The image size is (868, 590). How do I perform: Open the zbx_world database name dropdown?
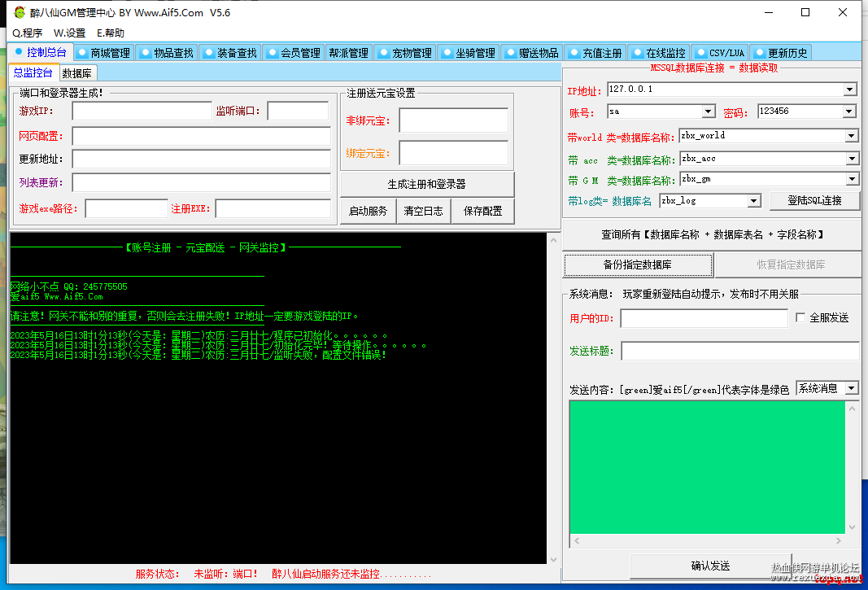(852, 136)
